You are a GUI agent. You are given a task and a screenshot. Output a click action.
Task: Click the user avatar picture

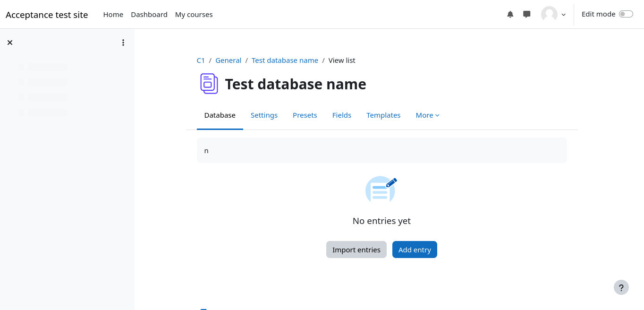[x=549, y=14]
